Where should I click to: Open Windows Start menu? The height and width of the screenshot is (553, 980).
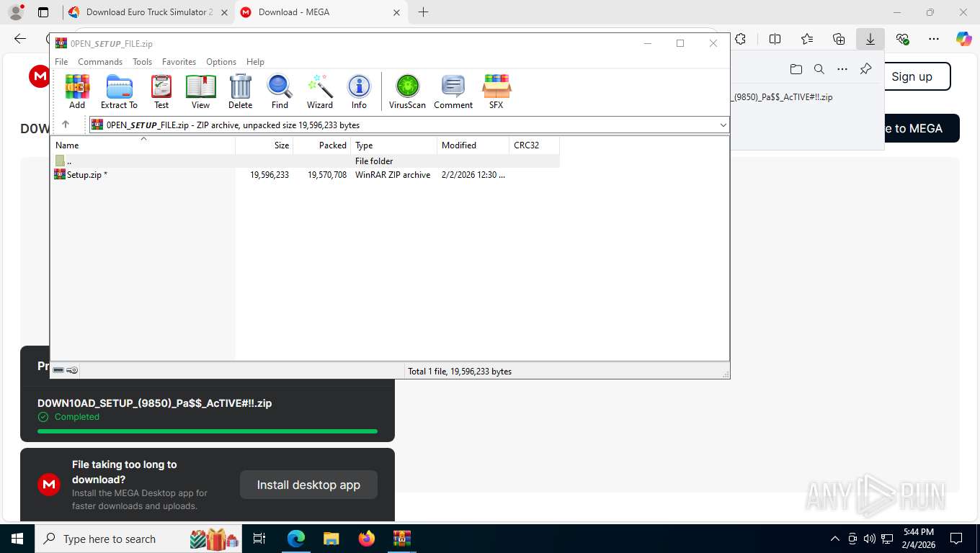click(17, 539)
